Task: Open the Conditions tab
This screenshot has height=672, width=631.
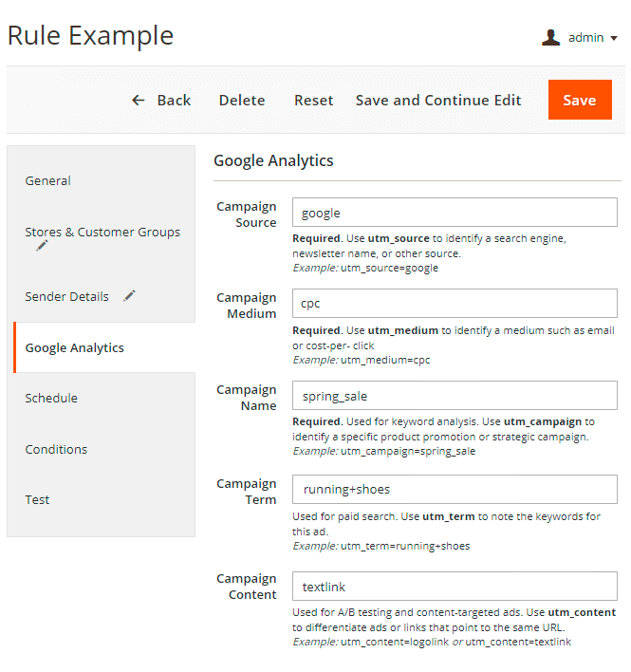Action: coord(56,449)
